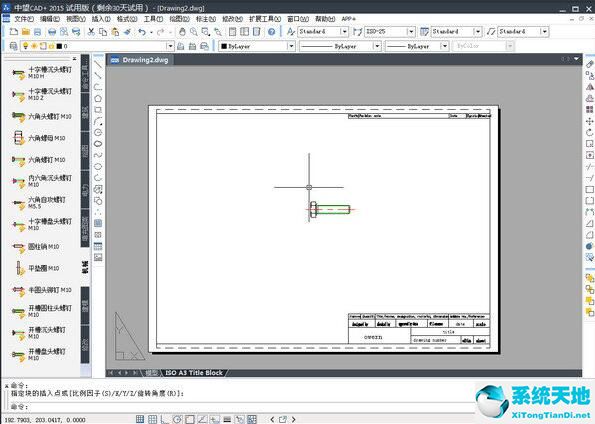Open the ByLayer linetype dropdown
This screenshot has height=424, width=595.
[377, 46]
